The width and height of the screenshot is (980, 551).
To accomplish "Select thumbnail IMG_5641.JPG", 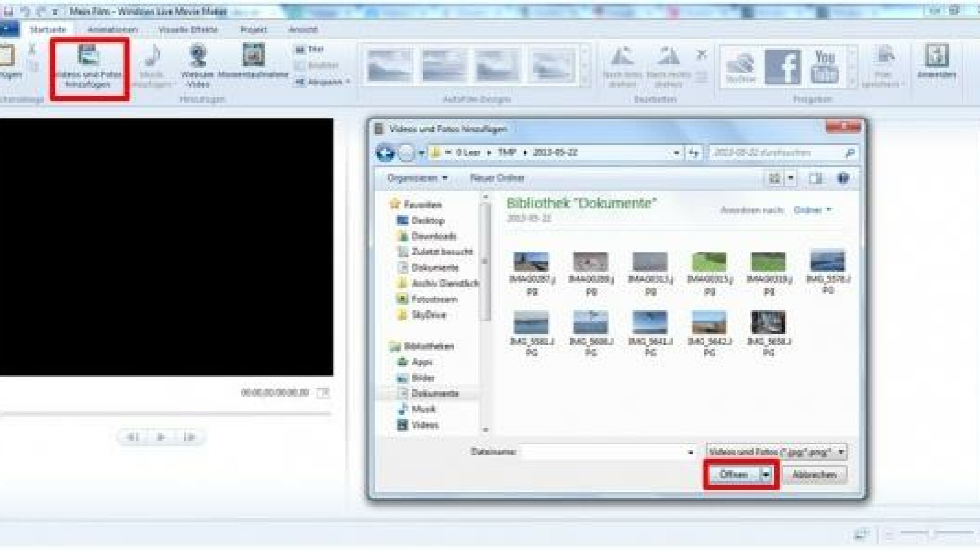I will click(x=650, y=334).
